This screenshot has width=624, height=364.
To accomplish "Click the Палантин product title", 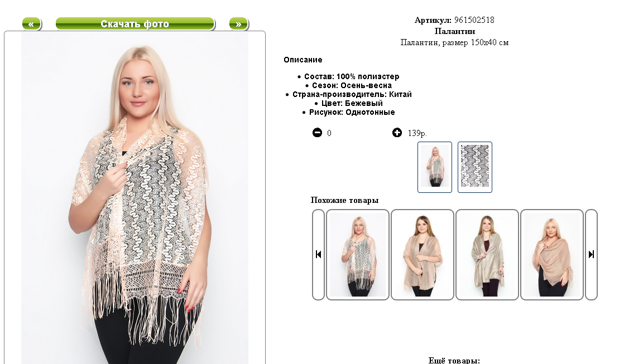I will point(454,31).
